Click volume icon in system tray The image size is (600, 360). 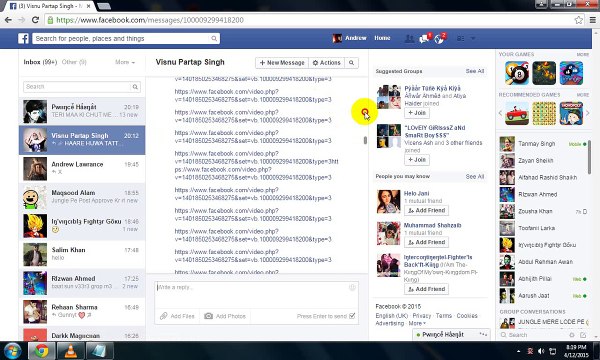[541, 351]
